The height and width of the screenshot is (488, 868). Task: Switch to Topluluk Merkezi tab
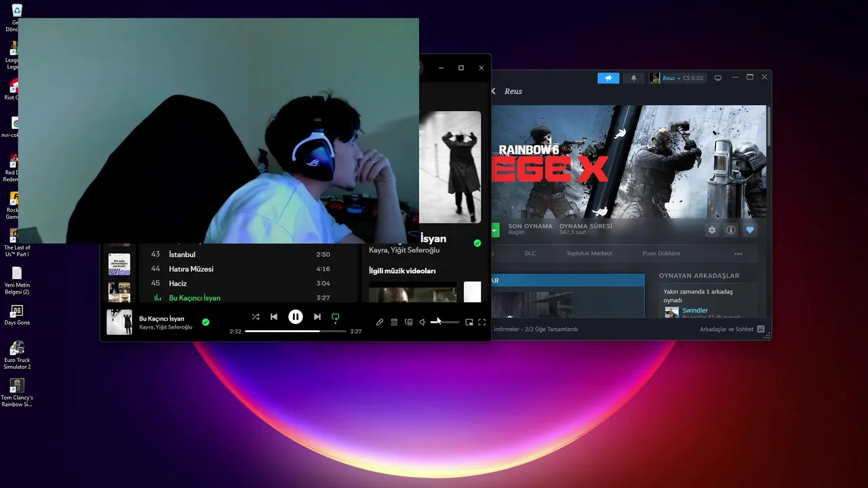(x=589, y=253)
